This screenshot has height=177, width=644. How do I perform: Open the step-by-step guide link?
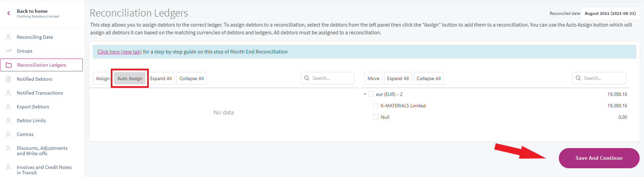pyautogui.click(x=120, y=52)
